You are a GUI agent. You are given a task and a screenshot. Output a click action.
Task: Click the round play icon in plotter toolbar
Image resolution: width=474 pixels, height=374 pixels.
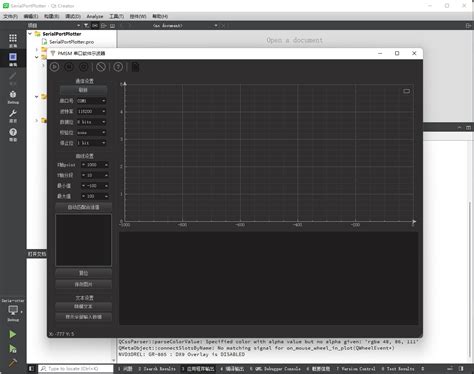click(x=55, y=67)
